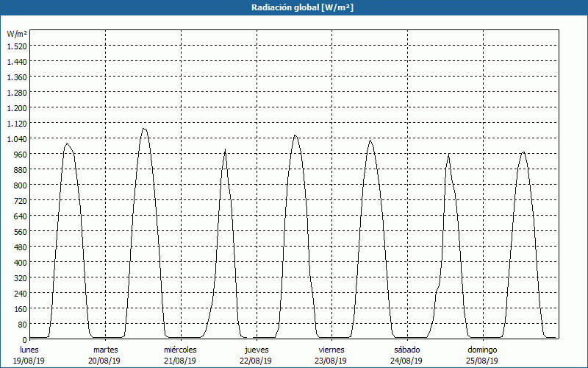Click the 'miércoles' day label
Viewport: 588px width, 368px height.
click(180, 350)
